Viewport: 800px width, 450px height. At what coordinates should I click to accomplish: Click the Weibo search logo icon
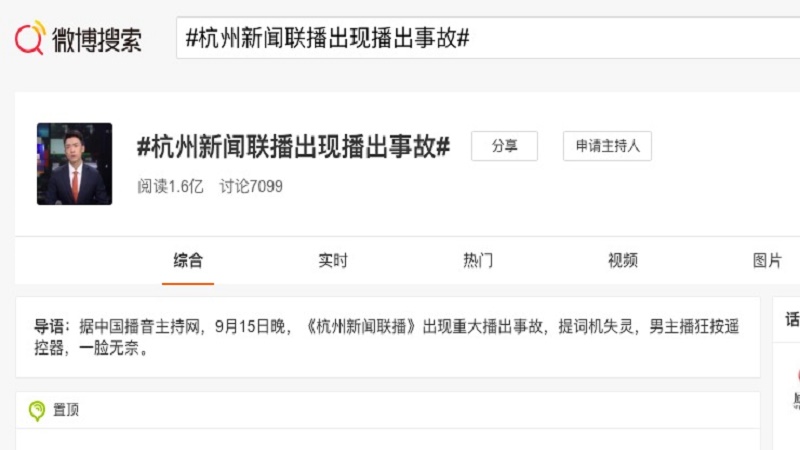coord(30,37)
